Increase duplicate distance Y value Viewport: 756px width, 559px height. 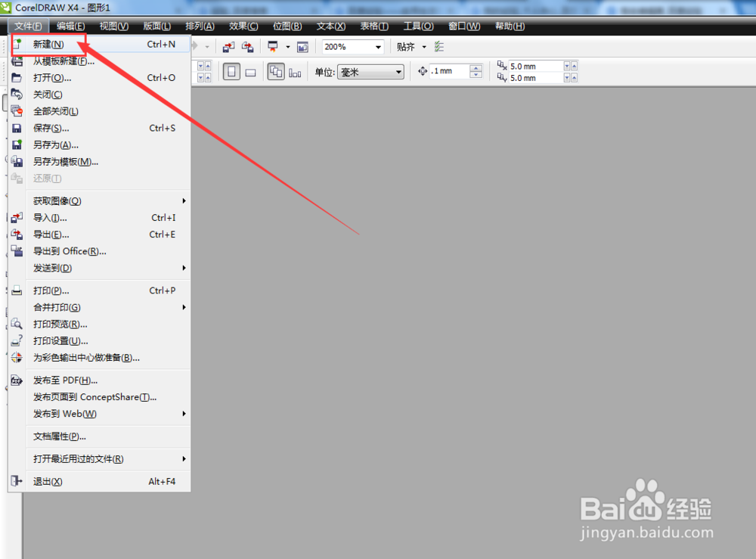coord(574,78)
